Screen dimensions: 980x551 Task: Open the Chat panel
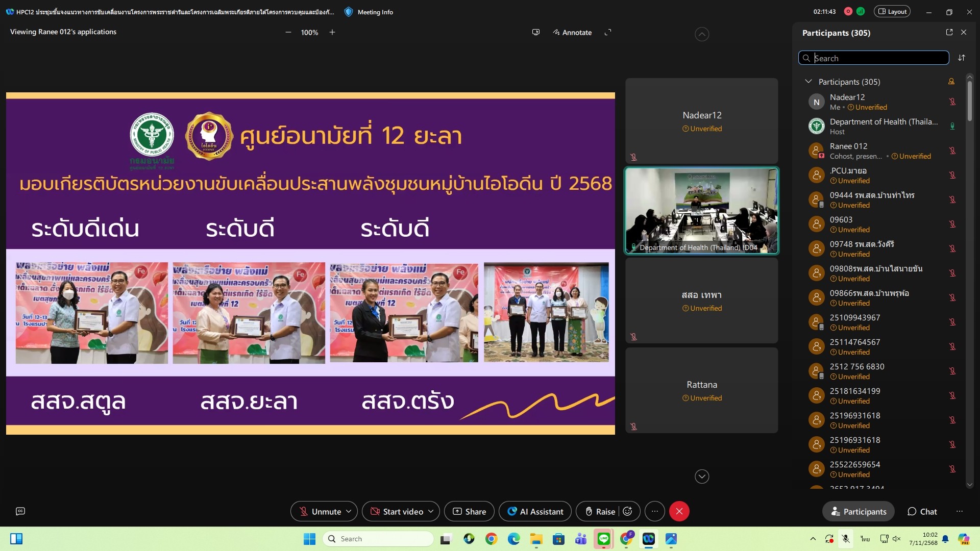click(x=922, y=511)
